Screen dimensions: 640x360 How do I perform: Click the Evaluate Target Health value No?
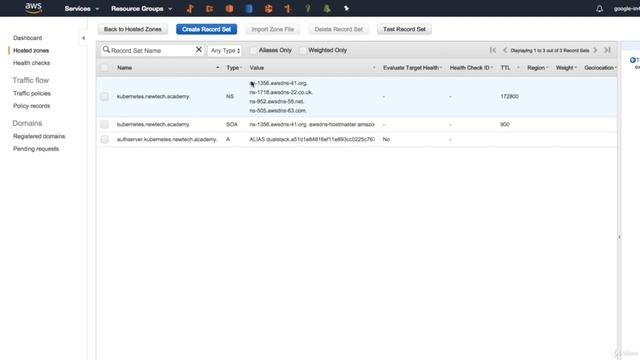pos(386,139)
